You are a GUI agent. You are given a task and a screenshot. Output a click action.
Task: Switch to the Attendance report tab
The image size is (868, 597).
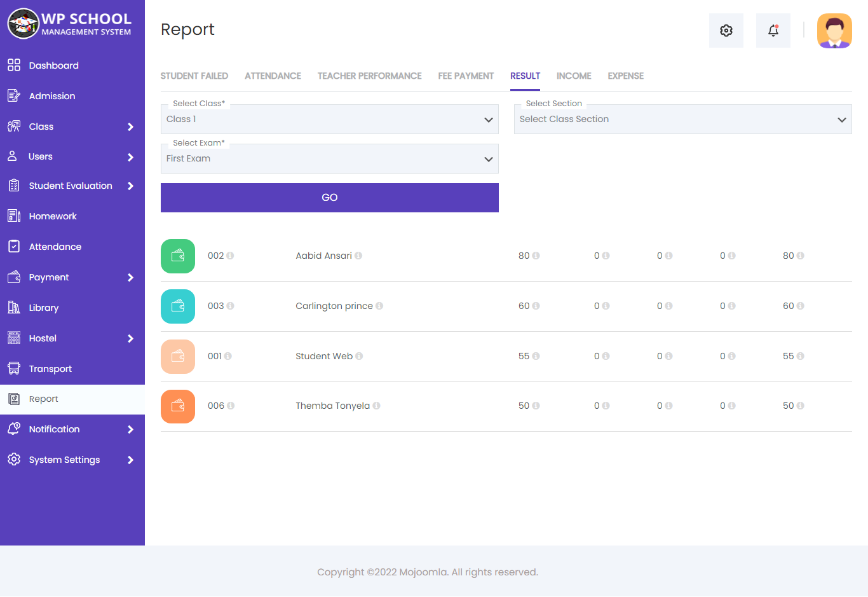(x=273, y=76)
